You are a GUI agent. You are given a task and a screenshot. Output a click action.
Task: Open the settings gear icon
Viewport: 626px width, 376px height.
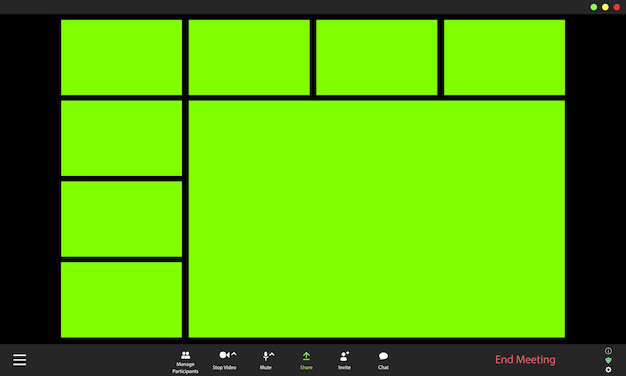coord(608,370)
